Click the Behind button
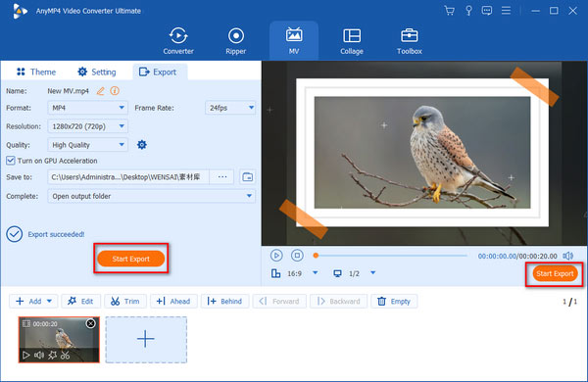 tap(225, 302)
